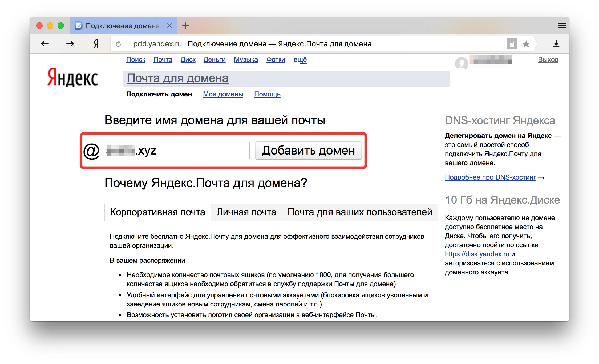Reload the page with the refresh icon

pyautogui.click(x=118, y=44)
